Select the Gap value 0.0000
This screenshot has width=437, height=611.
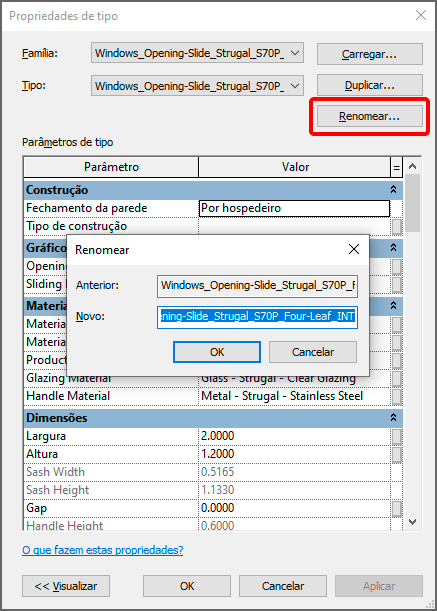pos(294,508)
